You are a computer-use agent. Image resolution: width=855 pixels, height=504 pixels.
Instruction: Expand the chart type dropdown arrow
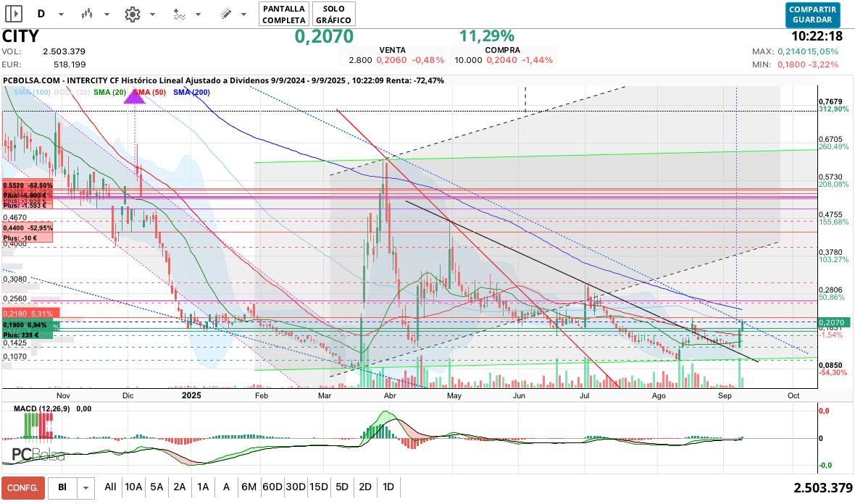(x=107, y=14)
